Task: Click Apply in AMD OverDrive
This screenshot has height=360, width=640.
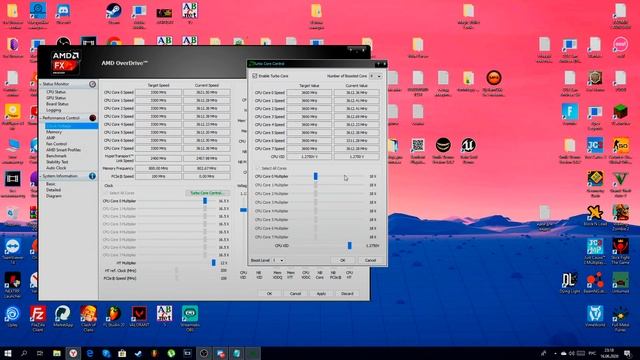Action: [321, 293]
